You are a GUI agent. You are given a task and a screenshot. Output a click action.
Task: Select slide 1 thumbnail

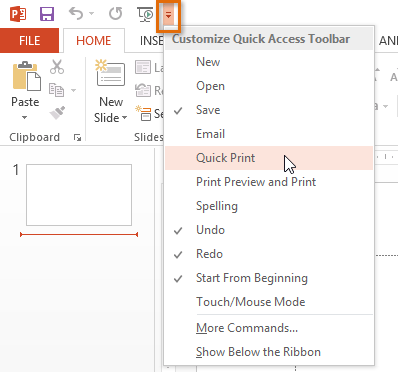coord(79,195)
